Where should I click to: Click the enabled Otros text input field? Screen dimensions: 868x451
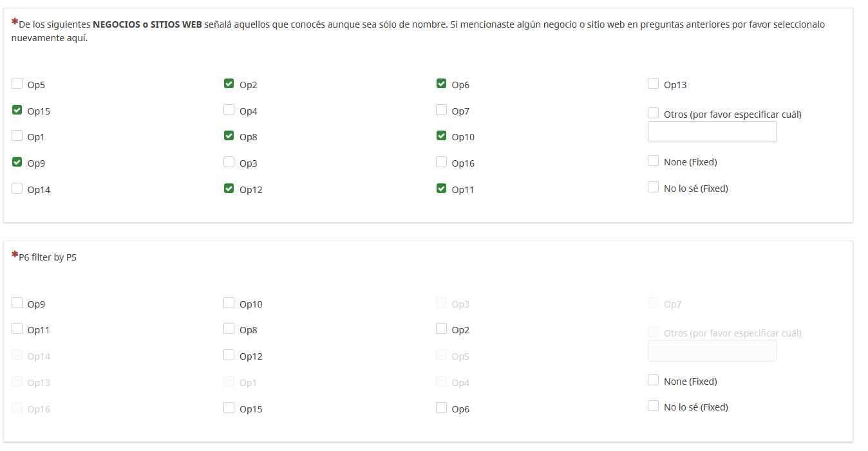(712, 132)
